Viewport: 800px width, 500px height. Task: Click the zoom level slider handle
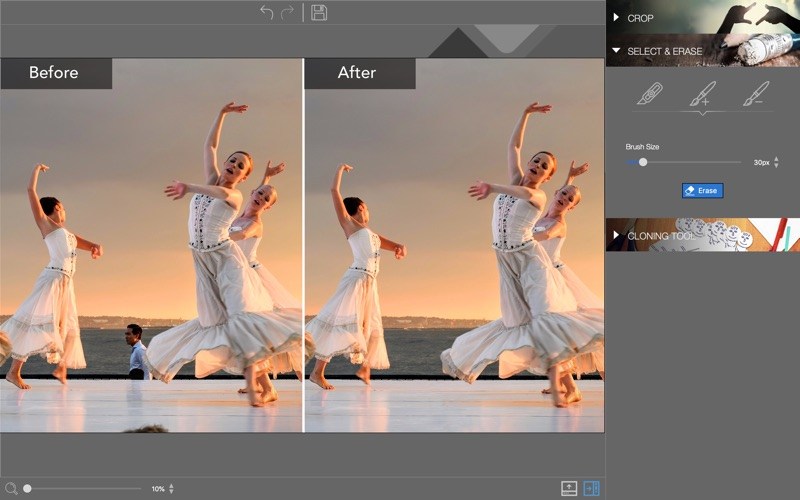coord(27,488)
